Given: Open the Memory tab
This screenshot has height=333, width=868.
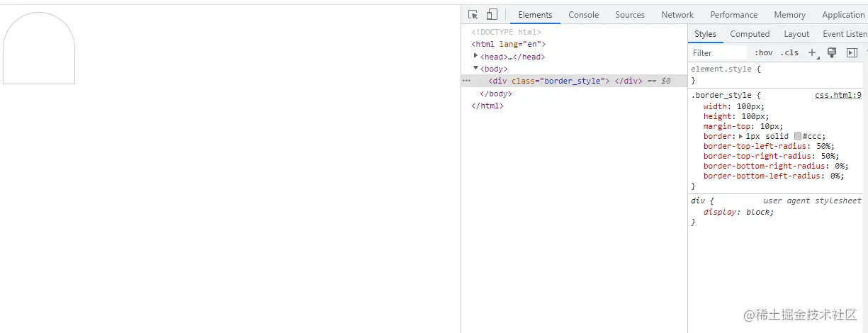Looking at the screenshot, I should 789,15.
